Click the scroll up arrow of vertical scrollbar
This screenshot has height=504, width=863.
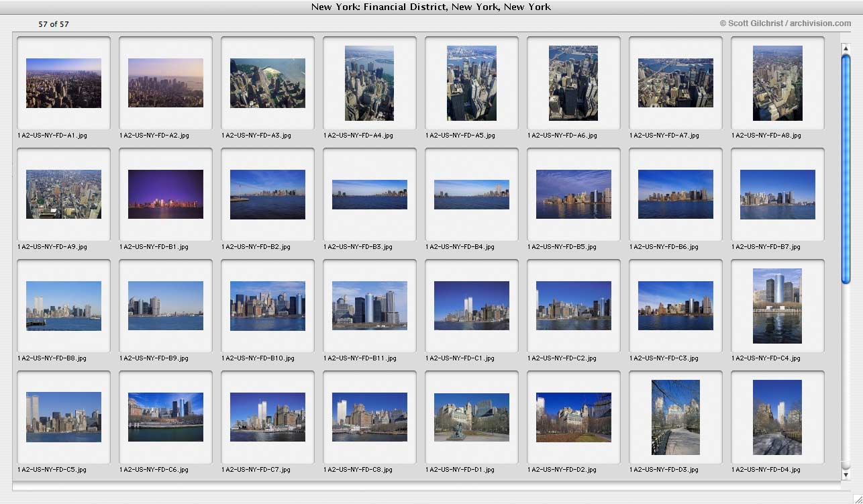click(846, 48)
